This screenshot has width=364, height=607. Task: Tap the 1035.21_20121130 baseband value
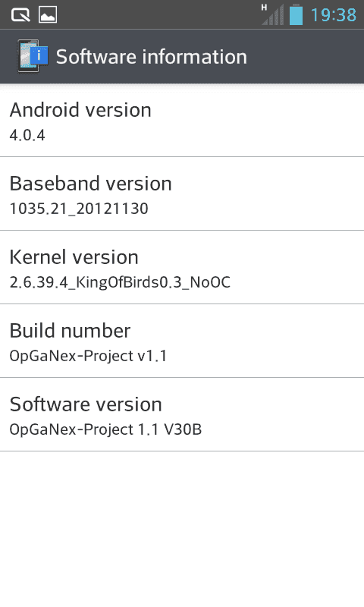tap(79, 209)
